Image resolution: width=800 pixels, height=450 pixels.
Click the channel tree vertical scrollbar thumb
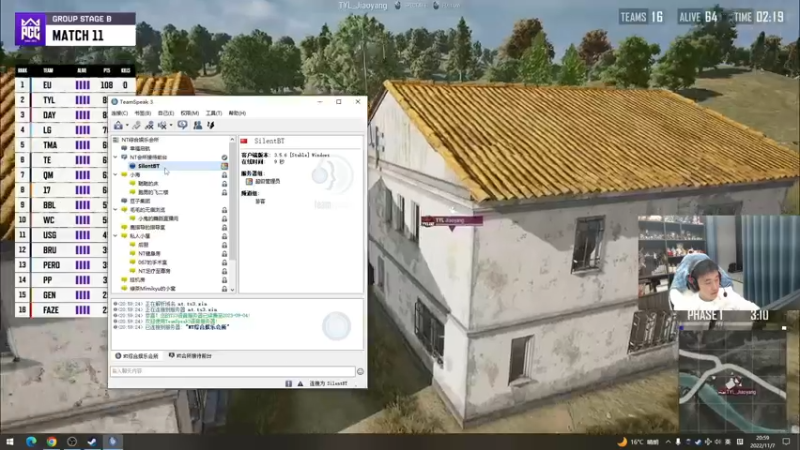tap(232, 202)
